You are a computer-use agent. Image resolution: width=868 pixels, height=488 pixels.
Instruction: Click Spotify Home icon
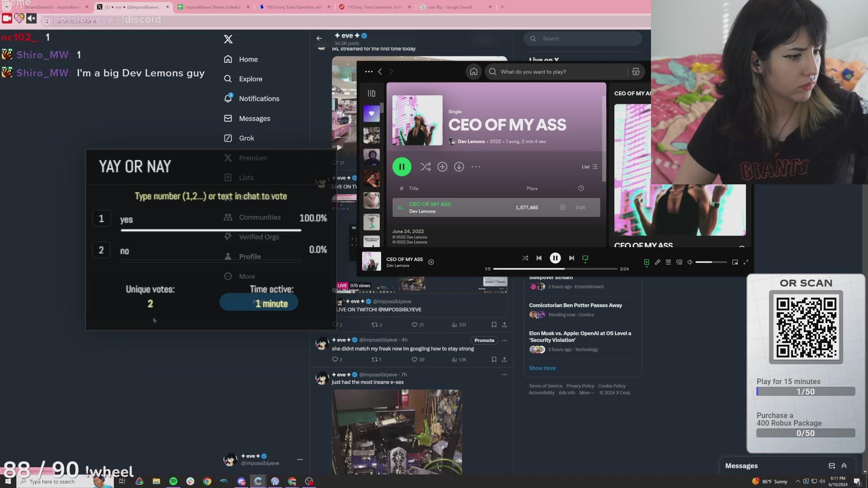click(x=473, y=71)
